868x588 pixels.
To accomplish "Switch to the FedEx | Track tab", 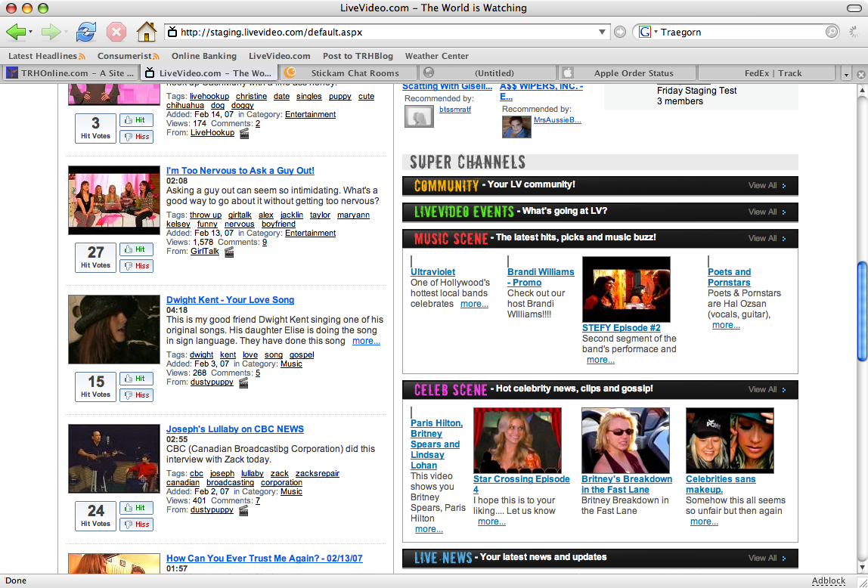I will point(767,73).
